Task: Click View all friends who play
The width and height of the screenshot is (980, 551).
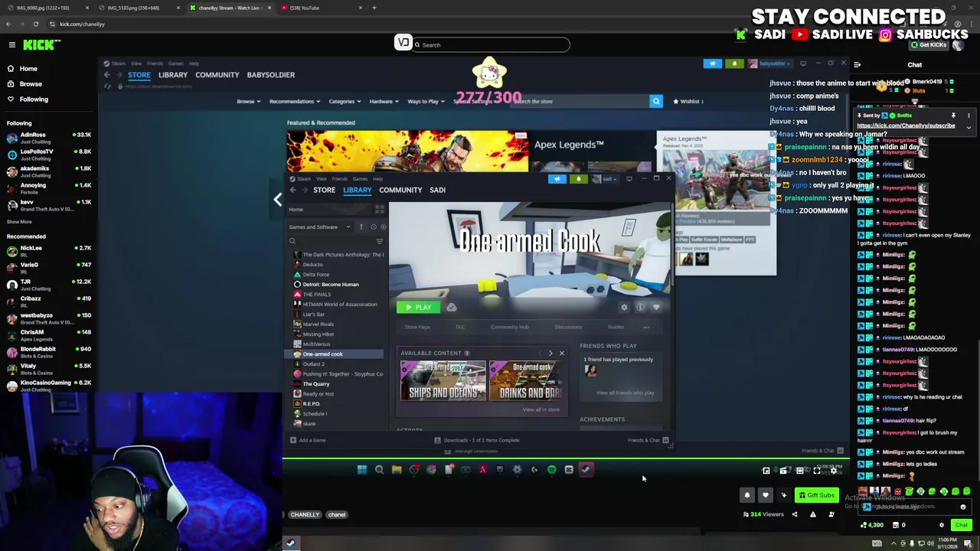Action: point(625,393)
